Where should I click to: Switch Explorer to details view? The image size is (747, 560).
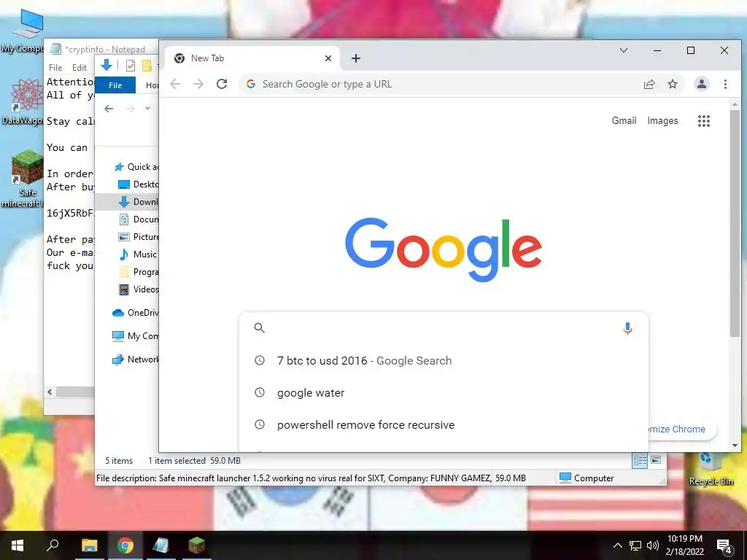click(x=640, y=461)
